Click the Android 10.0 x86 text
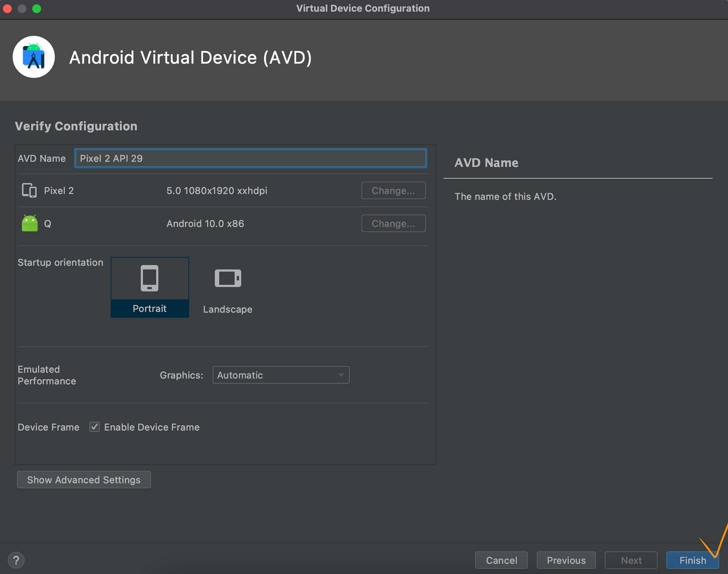Screen dimensions: 728x574 (x=205, y=224)
